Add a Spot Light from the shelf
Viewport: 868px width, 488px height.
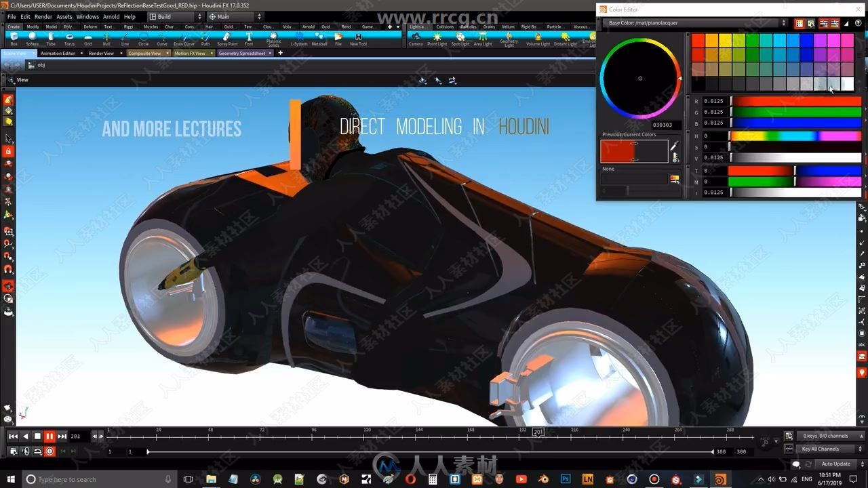coord(460,39)
